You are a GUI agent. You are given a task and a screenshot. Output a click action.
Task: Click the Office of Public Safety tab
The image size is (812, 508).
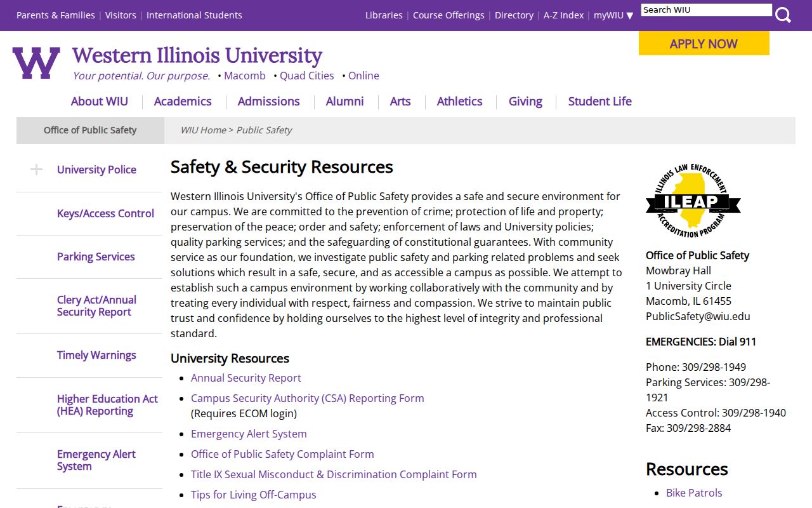(x=90, y=130)
